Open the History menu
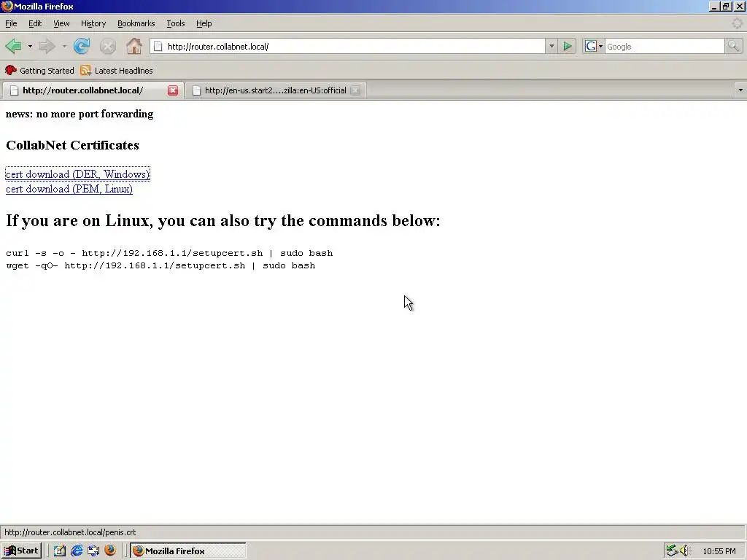The height and width of the screenshot is (560, 747). [93, 23]
